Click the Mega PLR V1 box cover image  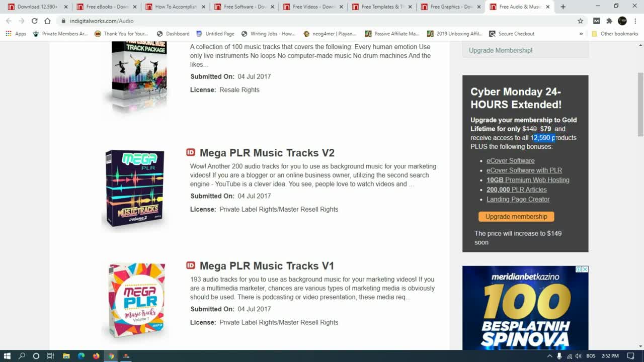click(x=136, y=301)
